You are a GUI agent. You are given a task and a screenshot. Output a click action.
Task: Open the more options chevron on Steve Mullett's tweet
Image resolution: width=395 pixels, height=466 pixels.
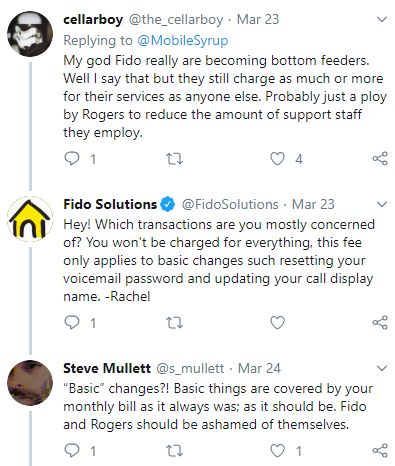pos(382,368)
